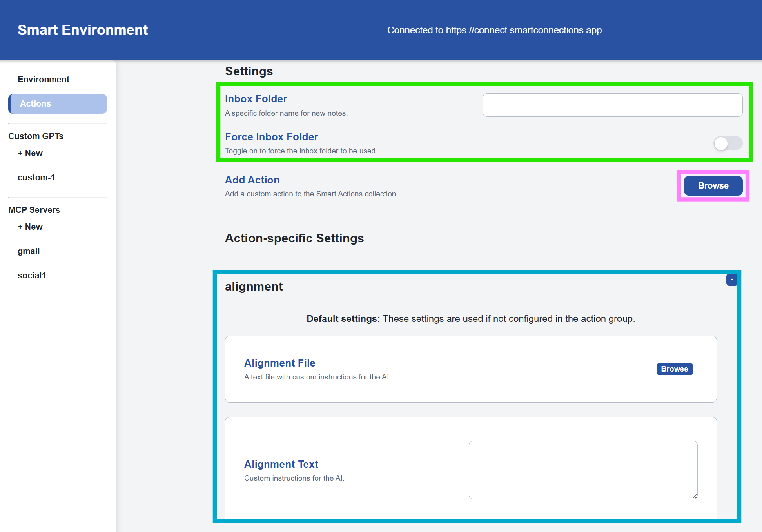Collapse the alignment settings section
Viewport: 762px width, 532px height.
click(x=732, y=280)
